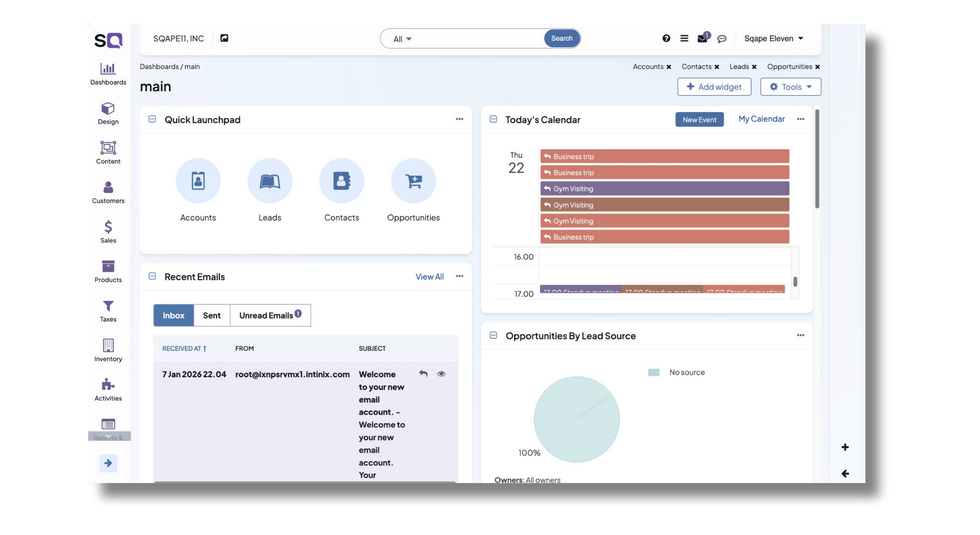Image resolution: width=980 pixels, height=535 pixels.
Task: Collapse the Quick Launchpad widget
Action: click(152, 119)
